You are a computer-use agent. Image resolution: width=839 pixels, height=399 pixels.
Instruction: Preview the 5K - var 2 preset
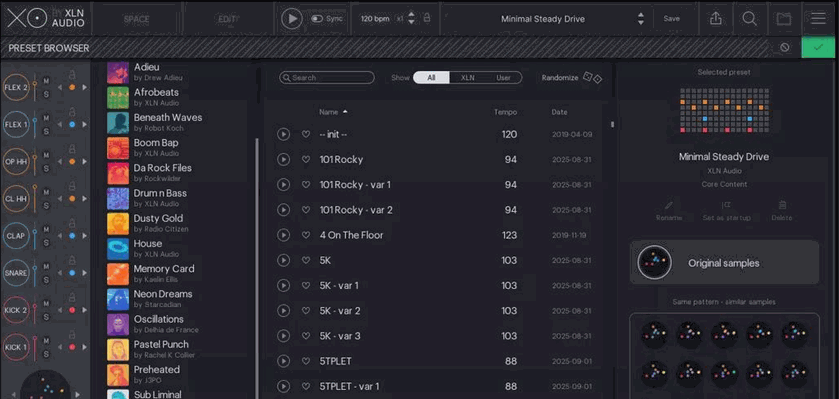(283, 311)
